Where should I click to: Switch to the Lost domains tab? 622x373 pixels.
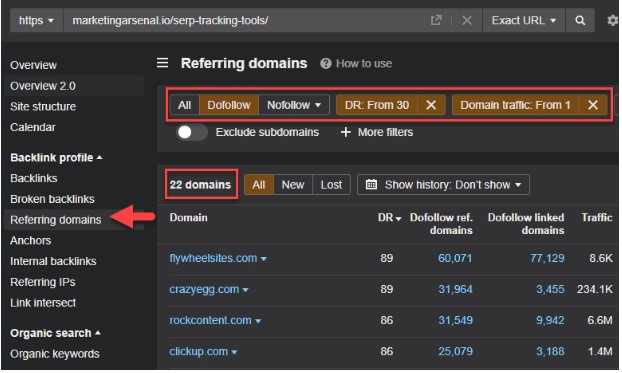pos(331,185)
